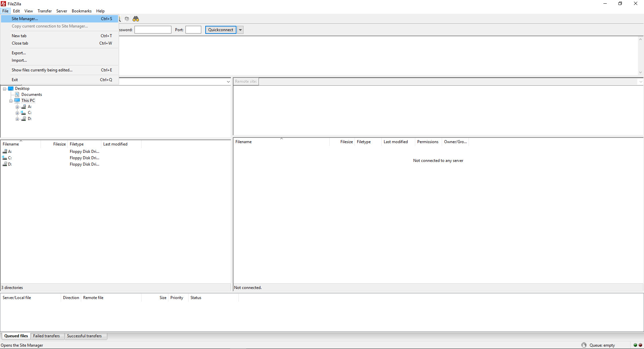Click the Documents icon in local tree

pos(17,95)
